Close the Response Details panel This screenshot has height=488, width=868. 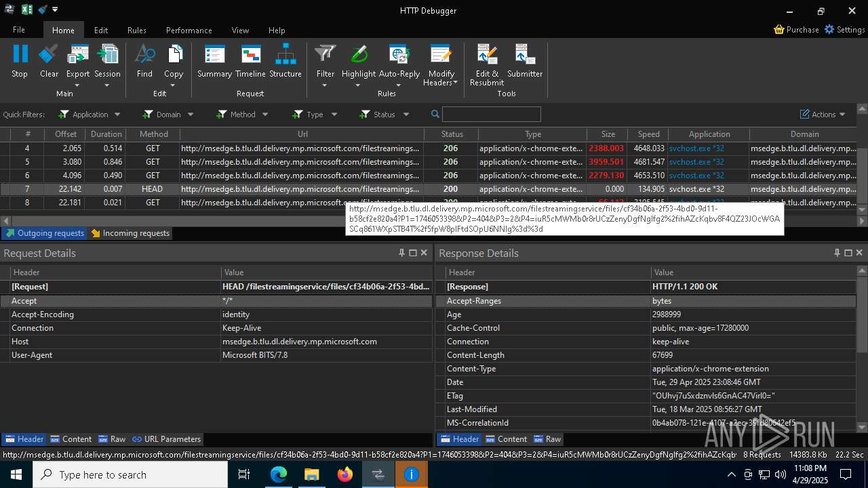[859, 253]
